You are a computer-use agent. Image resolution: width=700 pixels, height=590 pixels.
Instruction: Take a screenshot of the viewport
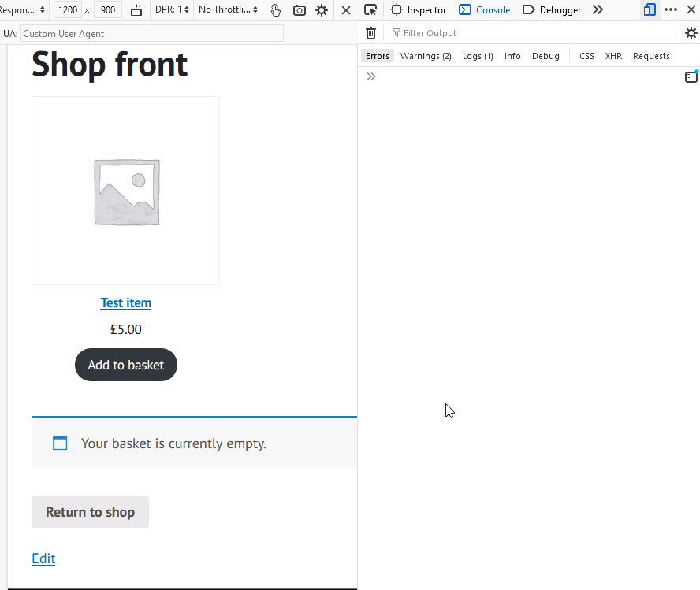pos(299,9)
